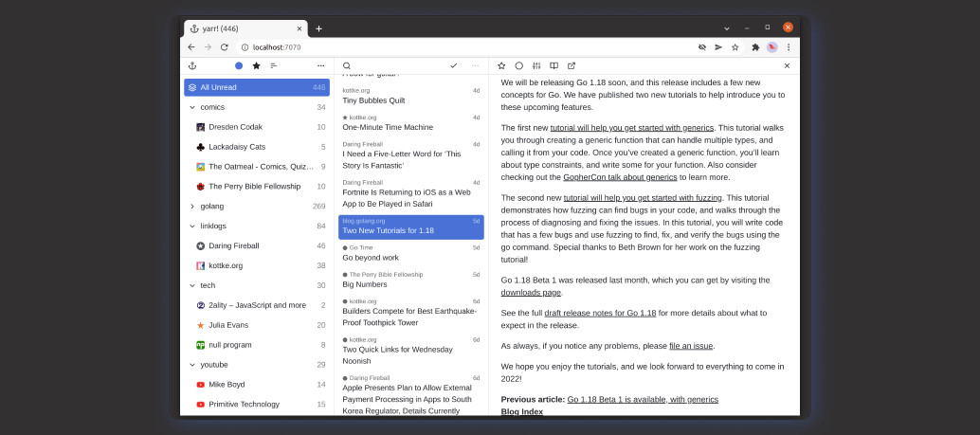Bookmark this page star in toolbar
This screenshot has width=980, height=435.
click(x=735, y=47)
